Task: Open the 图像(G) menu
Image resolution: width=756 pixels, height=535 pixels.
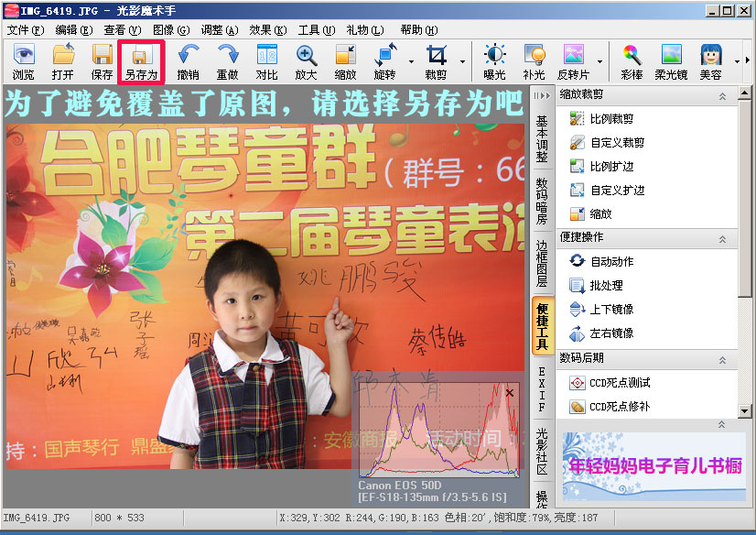Action: pyautogui.click(x=171, y=30)
